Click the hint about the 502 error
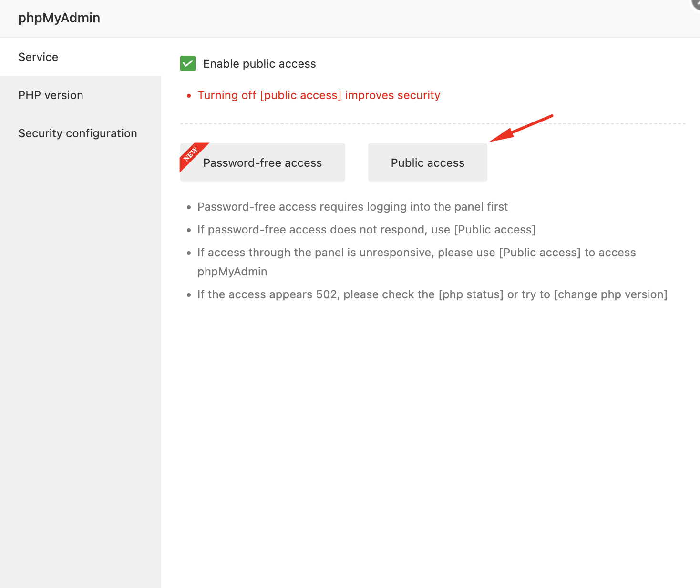The width and height of the screenshot is (700, 588). point(432,294)
